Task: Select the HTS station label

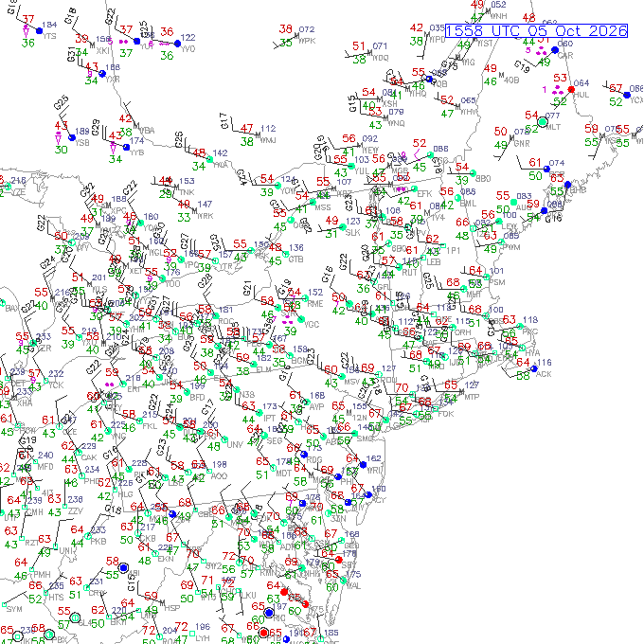Action: pyautogui.click(x=56, y=598)
